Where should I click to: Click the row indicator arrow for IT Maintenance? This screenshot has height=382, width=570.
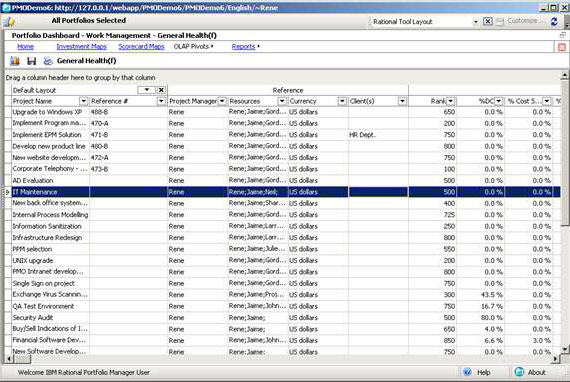pyautogui.click(x=8, y=192)
